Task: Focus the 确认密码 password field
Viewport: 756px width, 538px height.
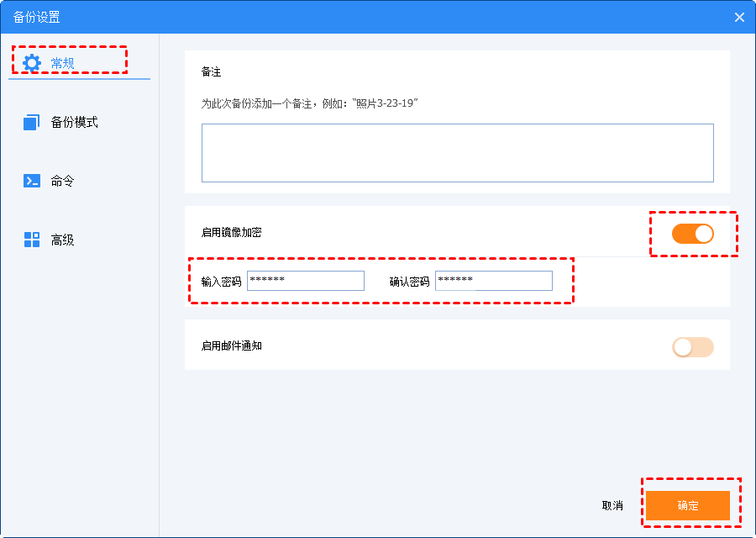Action: tap(494, 281)
